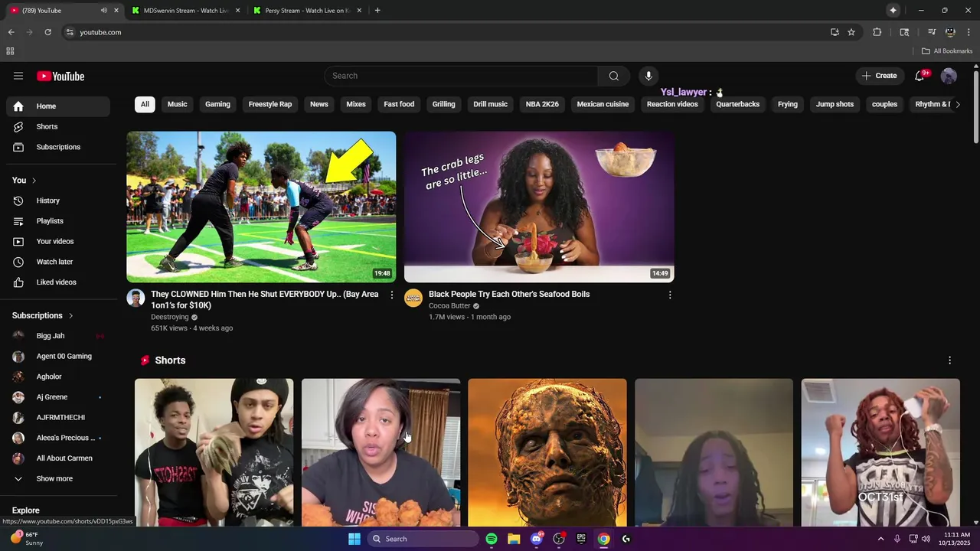Open the notifications bell

coord(920,76)
